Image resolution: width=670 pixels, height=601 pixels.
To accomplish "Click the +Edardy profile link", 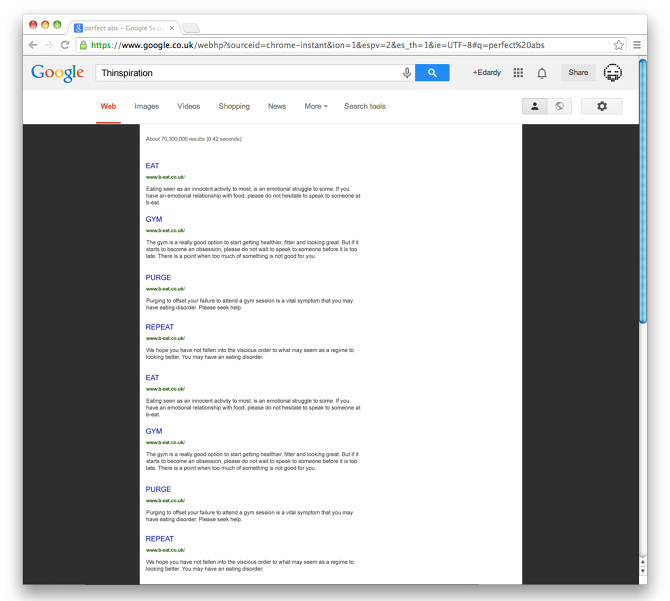I will coord(487,73).
